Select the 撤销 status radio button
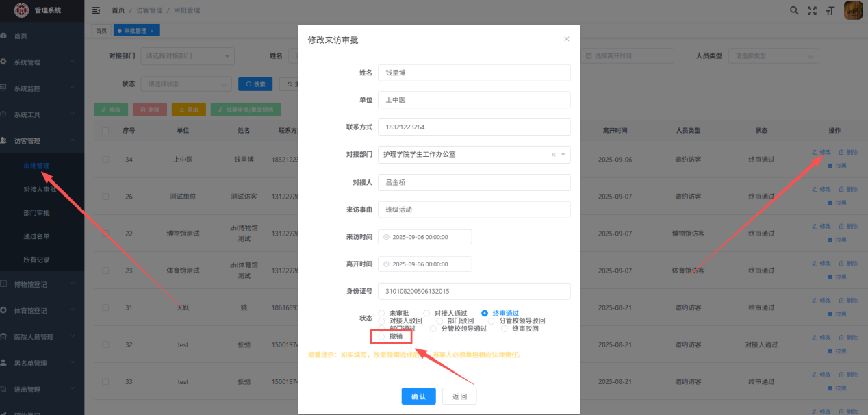Screen dimensions: 868x415 click(382, 336)
